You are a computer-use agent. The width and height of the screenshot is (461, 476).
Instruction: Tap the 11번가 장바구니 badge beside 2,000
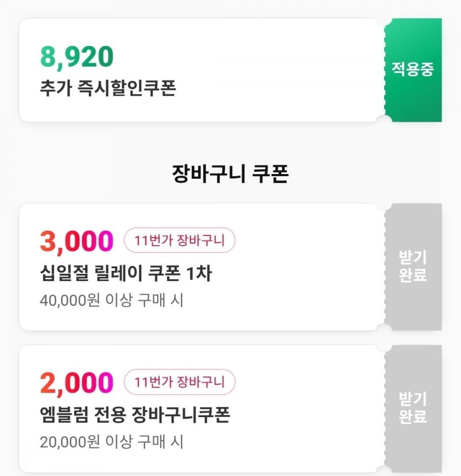179,382
